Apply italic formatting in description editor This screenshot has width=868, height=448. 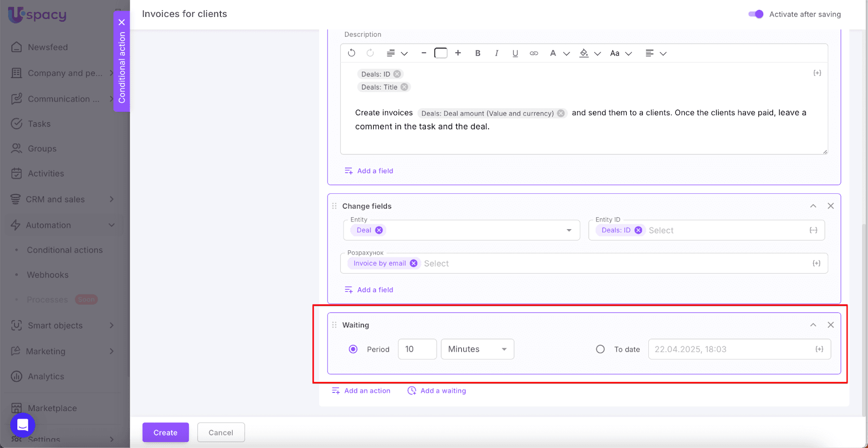point(496,53)
